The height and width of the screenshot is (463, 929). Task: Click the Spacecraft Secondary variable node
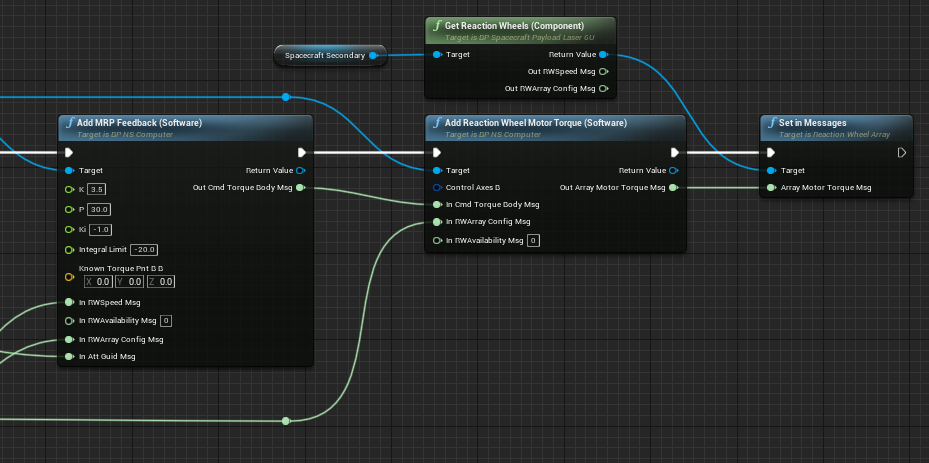click(324, 56)
